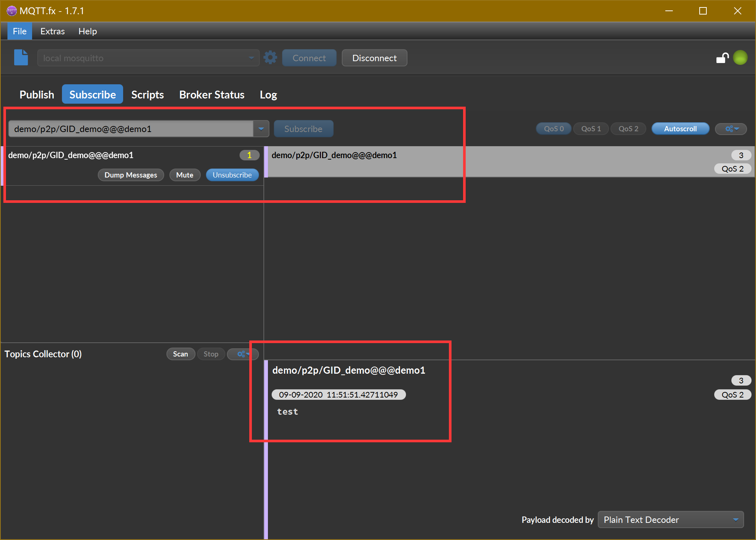Open the File menu
The height and width of the screenshot is (540, 756).
[x=19, y=31]
